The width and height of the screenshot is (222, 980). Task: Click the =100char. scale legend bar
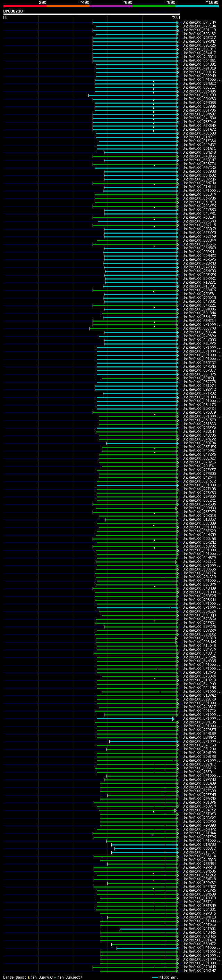pyautogui.click(x=155, y=977)
